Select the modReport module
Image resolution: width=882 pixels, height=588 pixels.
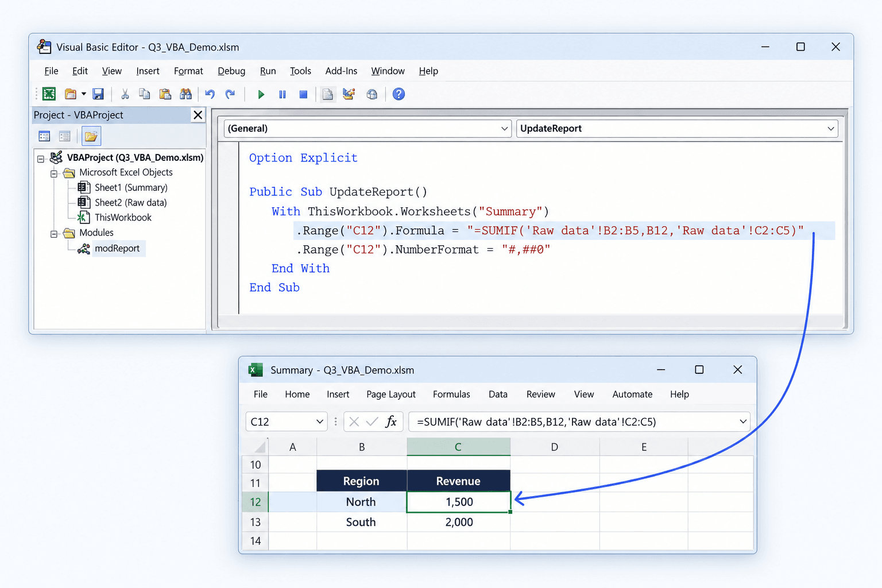(x=117, y=249)
